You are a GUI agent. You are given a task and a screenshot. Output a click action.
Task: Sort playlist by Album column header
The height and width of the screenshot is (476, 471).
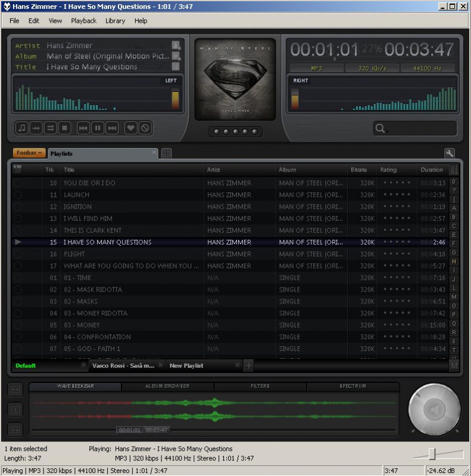(x=312, y=170)
